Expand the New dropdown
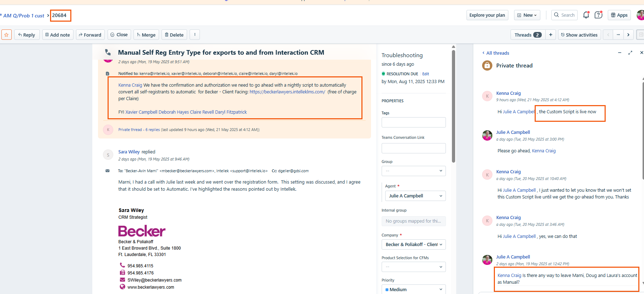This screenshot has height=294, width=644. point(527,15)
